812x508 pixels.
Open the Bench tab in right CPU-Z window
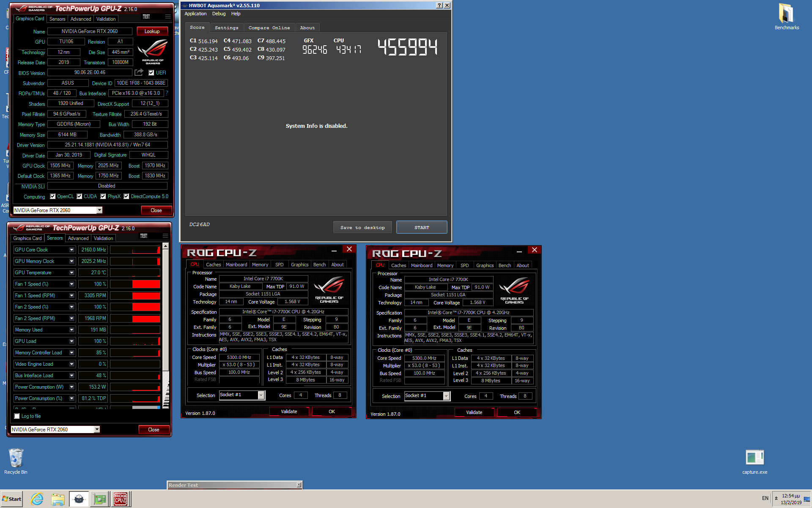click(x=505, y=265)
